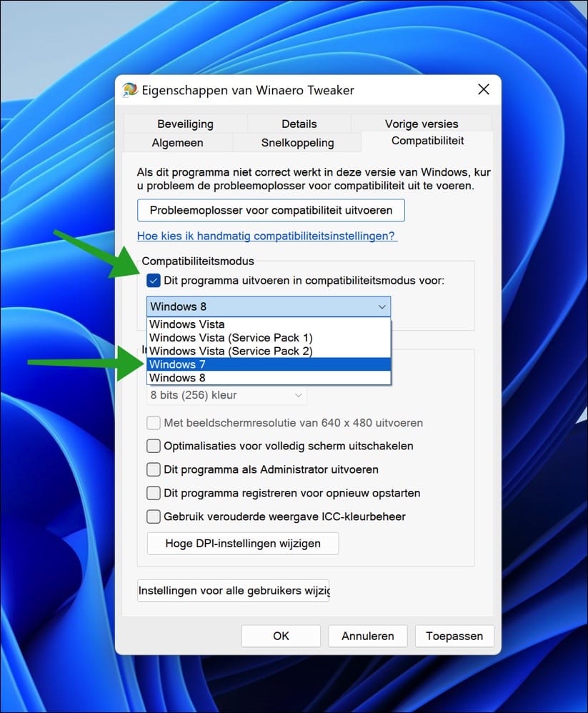Image resolution: width=588 pixels, height=713 pixels.
Task: Switch to the Vorige versies tab
Action: [x=421, y=123]
